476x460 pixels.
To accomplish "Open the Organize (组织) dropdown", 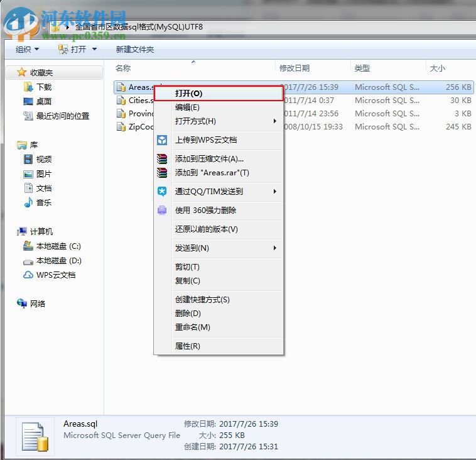I will [x=28, y=50].
